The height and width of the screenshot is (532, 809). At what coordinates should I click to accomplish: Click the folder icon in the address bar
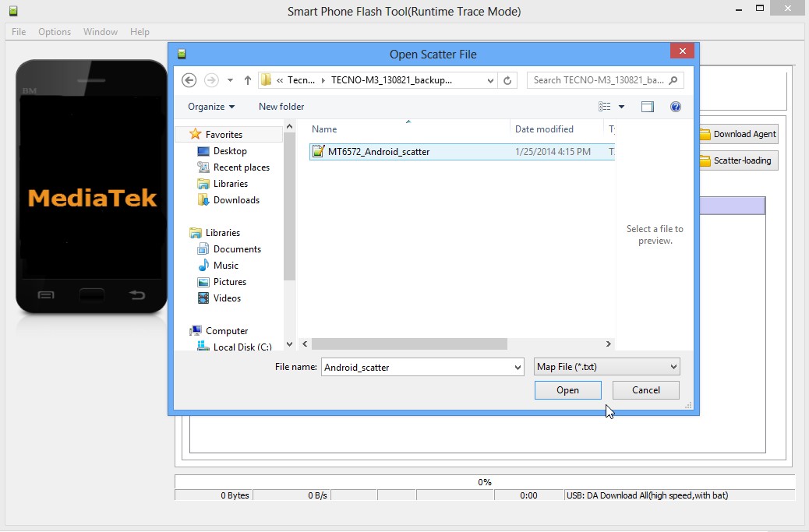coord(265,79)
